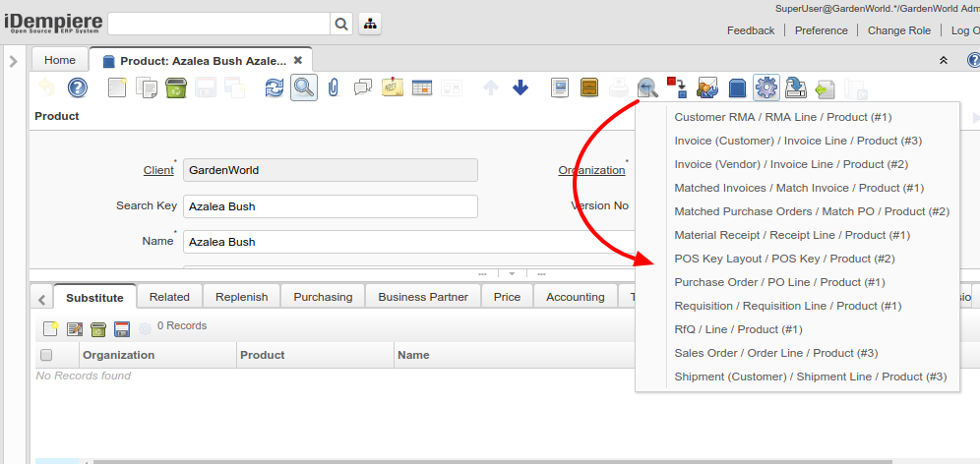Click the Refresh toolbar icon
The image size is (980, 464).
[x=275, y=87]
